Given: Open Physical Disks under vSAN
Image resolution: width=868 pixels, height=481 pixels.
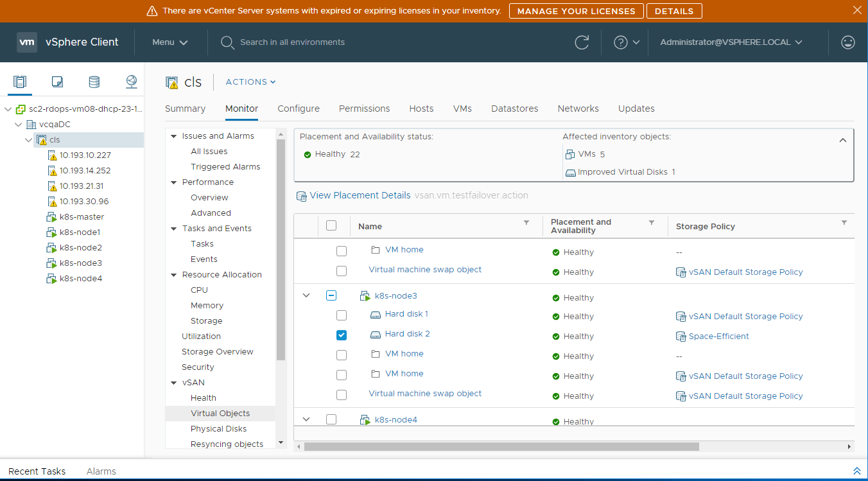Looking at the screenshot, I should [x=219, y=429].
